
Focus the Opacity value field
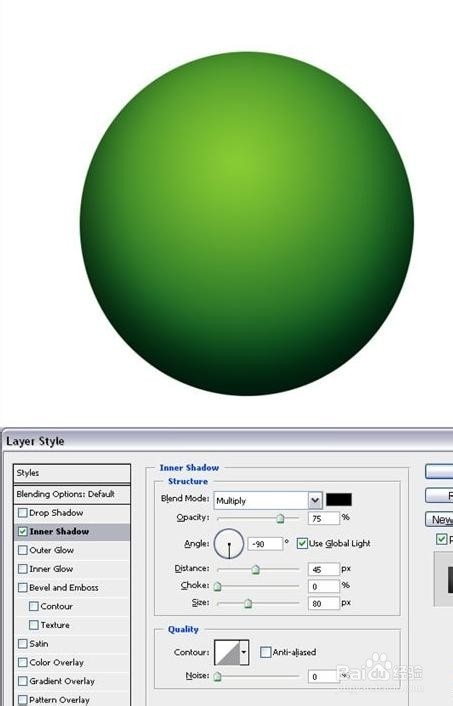click(324, 518)
